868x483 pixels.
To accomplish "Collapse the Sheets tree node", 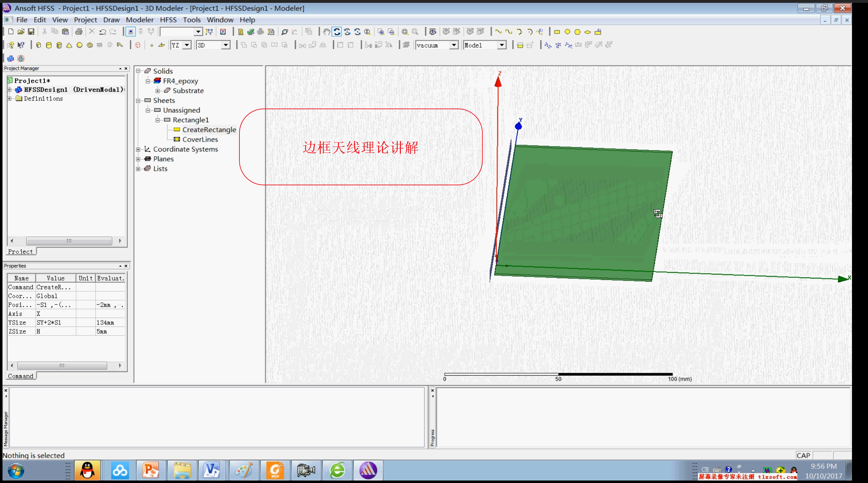I will tap(138, 101).
